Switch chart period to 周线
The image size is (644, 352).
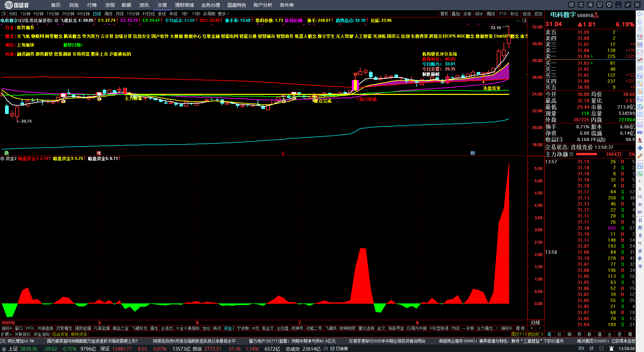(x=108, y=14)
